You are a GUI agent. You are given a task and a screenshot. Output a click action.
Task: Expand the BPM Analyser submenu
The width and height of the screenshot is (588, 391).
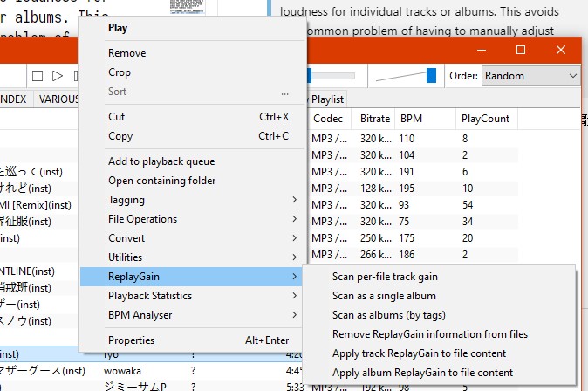point(192,315)
